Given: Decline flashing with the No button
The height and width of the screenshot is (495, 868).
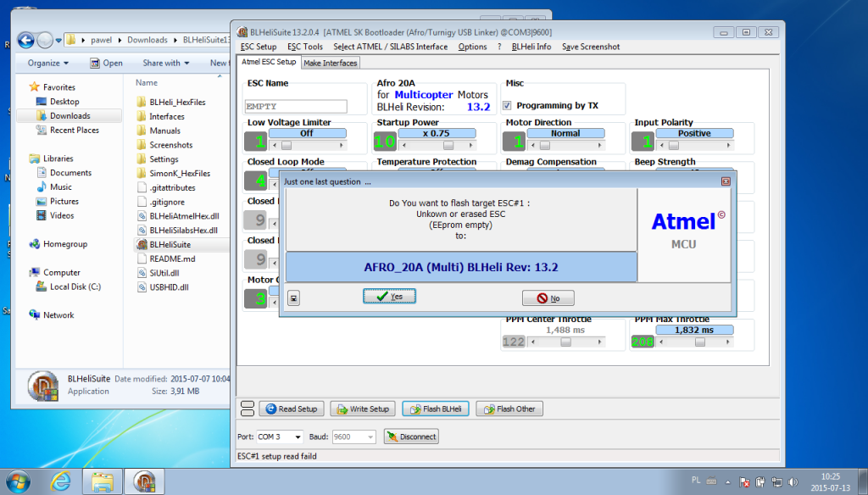Looking at the screenshot, I should 548,298.
